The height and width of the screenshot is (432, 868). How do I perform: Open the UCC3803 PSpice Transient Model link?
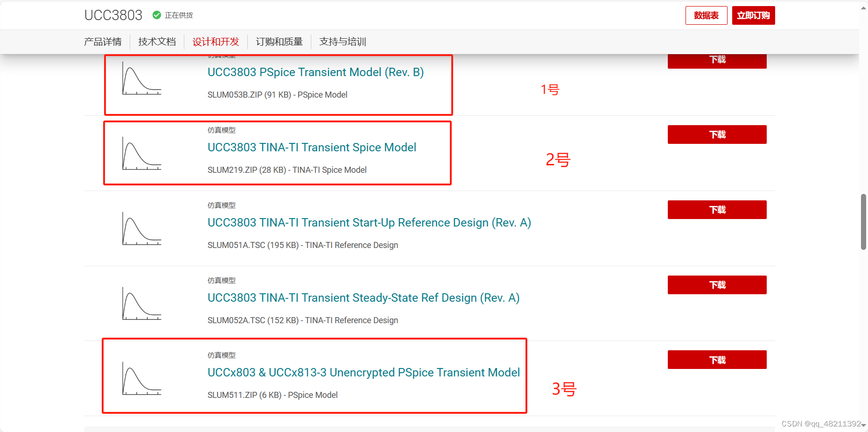[x=315, y=72]
